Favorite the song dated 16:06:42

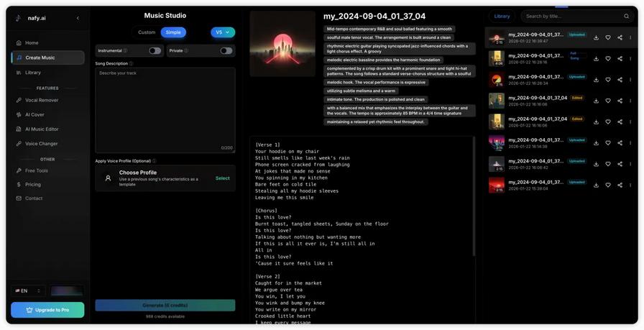click(x=608, y=164)
